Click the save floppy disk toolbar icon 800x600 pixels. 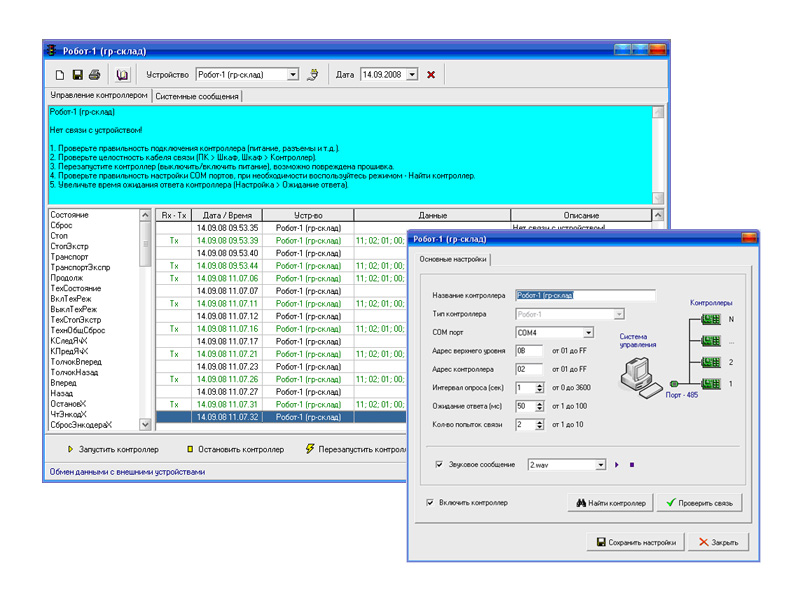tap(77, 75)
